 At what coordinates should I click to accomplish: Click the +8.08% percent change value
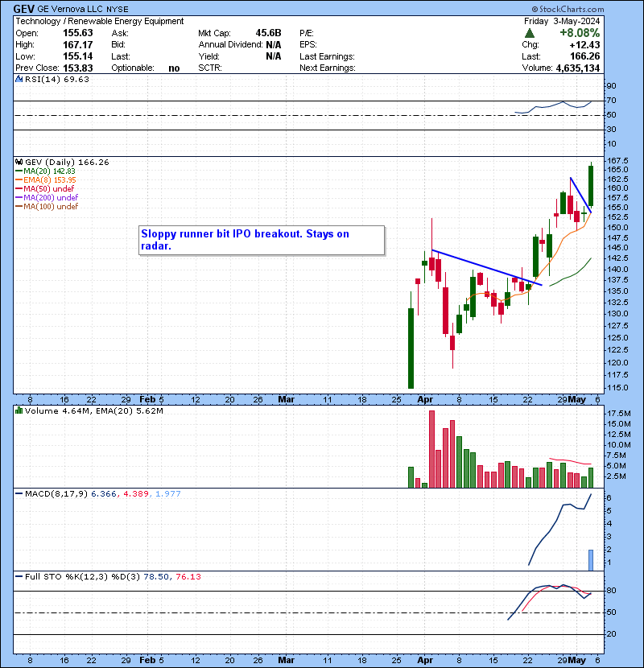[580, 33]
